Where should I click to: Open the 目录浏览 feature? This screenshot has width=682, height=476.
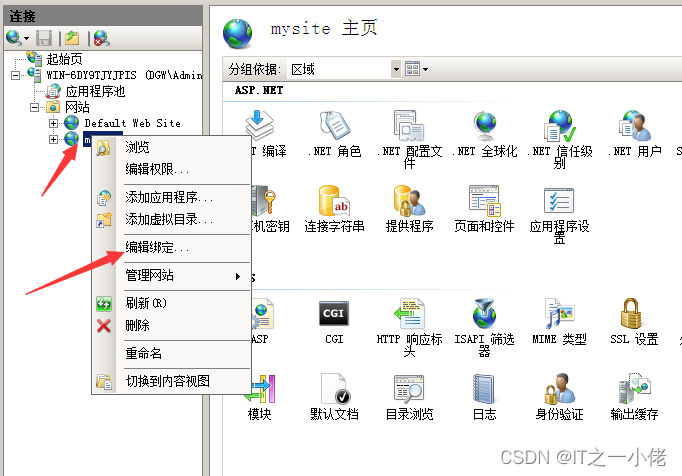coord(409,397)
